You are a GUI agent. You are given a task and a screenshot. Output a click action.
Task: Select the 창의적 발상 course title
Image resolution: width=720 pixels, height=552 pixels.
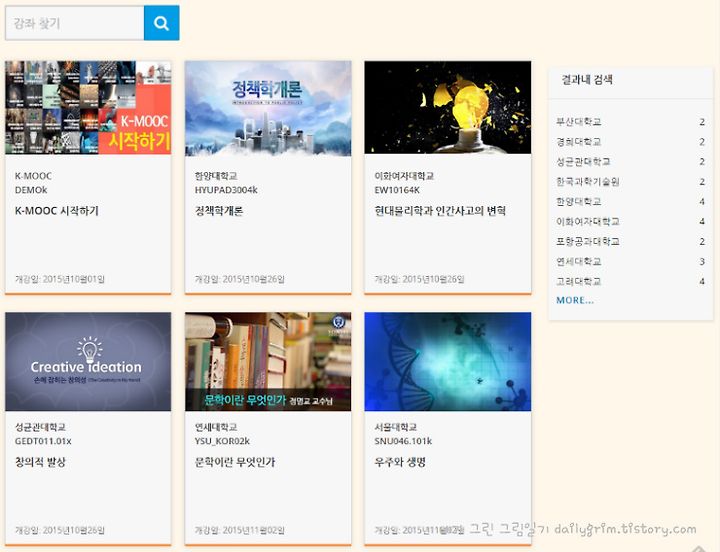(x=40, y=462)
